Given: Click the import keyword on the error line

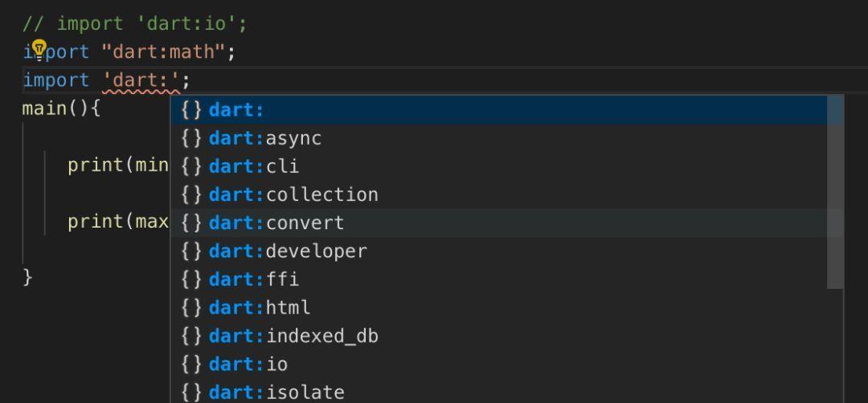Looking at the screenshot, I should 56,81.
